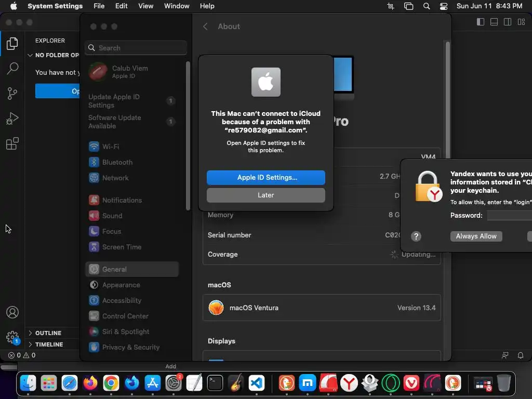Screen dimensions: 532x399
Task: Click Always Allow in Yandex keychain prompt
Action: [476, 236]
